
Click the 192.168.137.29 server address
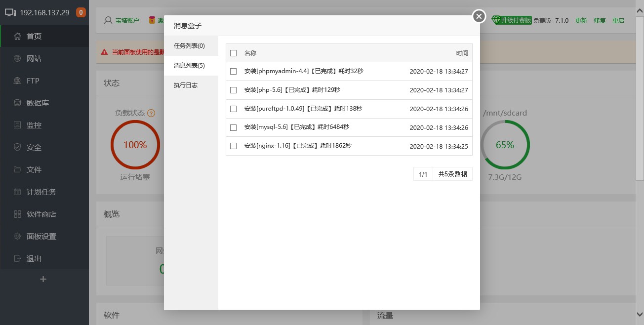tap(45, 12)
